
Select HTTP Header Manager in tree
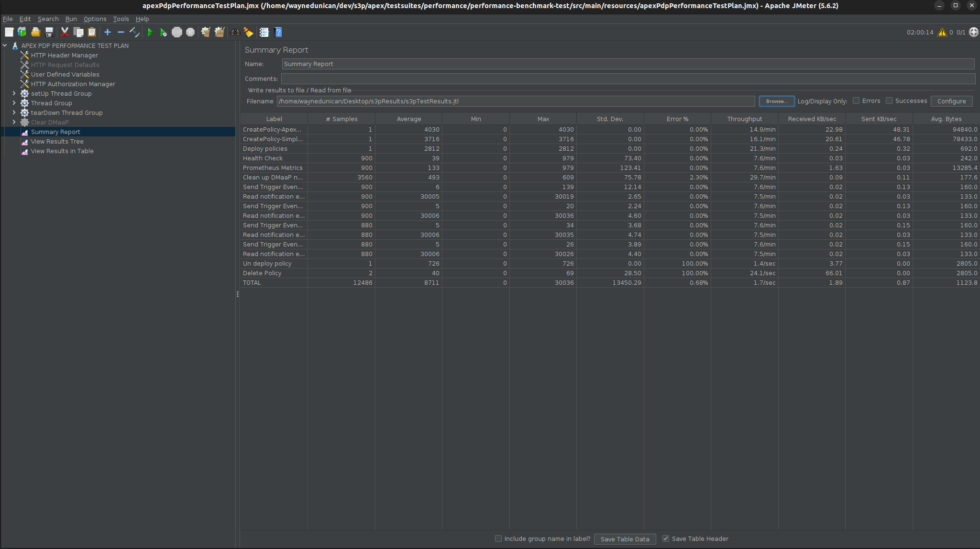pos(64,55)
